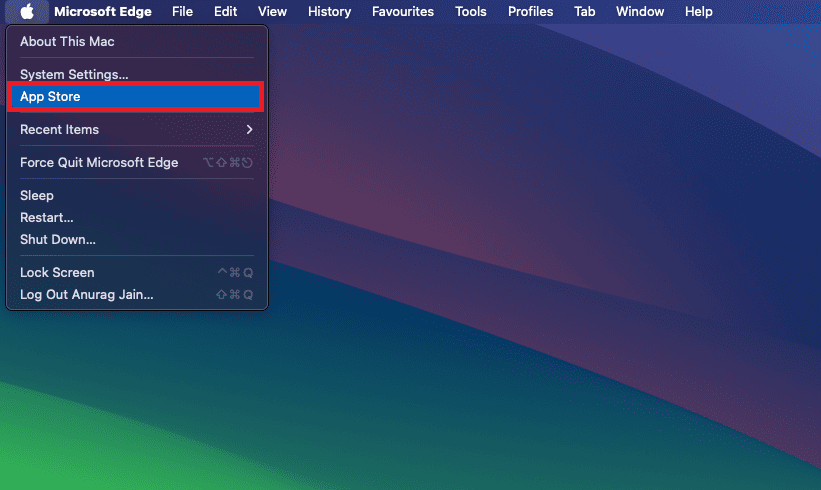This screenshot has height=490, width=821.
Task: Choose Log Out Anurag Jain...
Action: 137,294
